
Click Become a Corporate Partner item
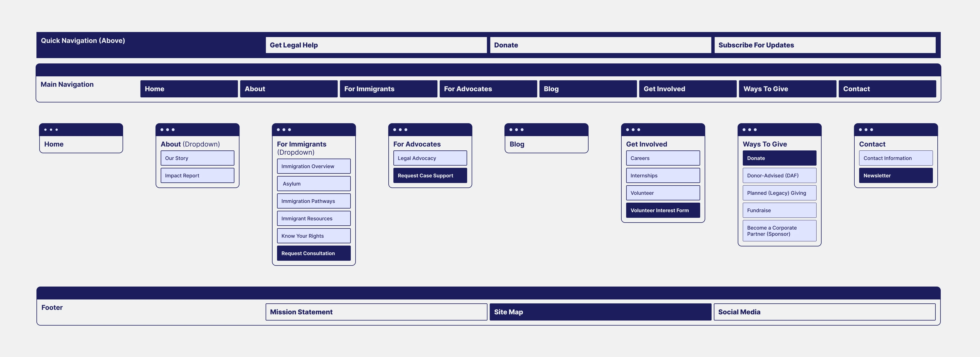(x=779, y=231)
